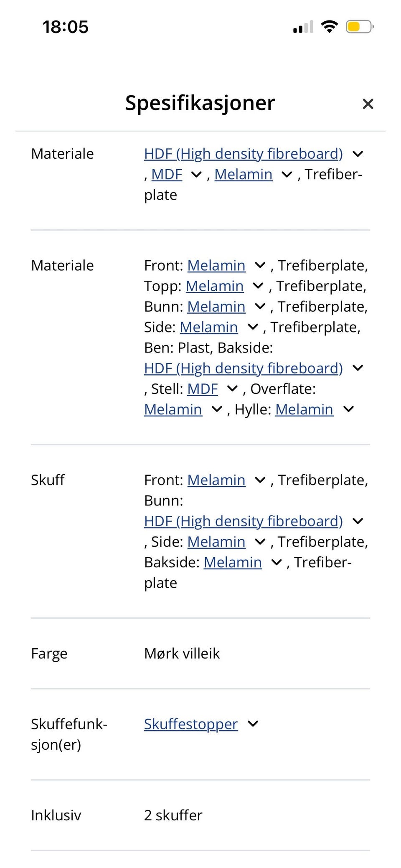Expand chevron next to Skuffestopper
Screen dimensions: 401x868
(x=253, y=723)
